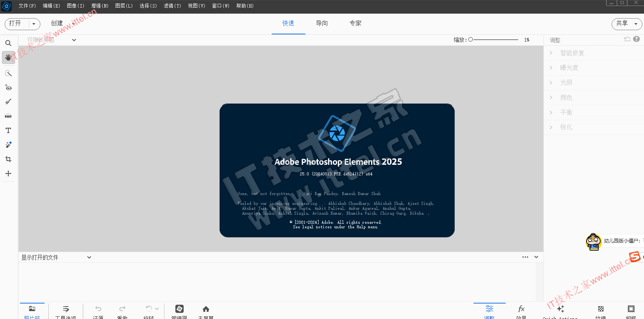Select the Zoom magnifier tool
Image resolution: width=644 pixels, height=319 pixels.
(8, 43)
